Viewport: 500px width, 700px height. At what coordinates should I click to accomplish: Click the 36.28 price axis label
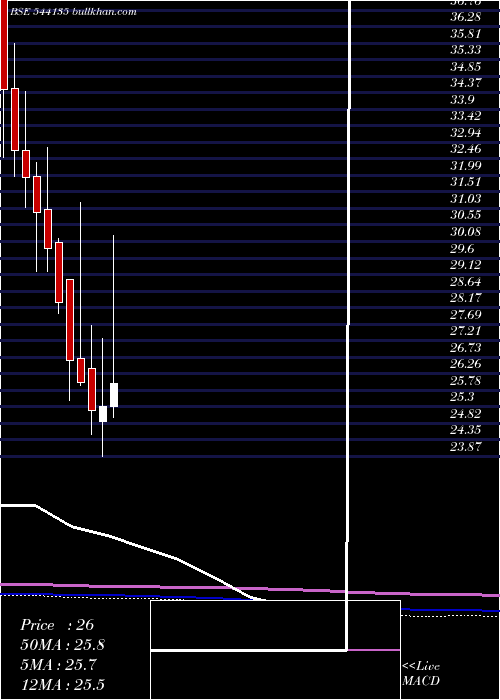click(x=466, y=17)
